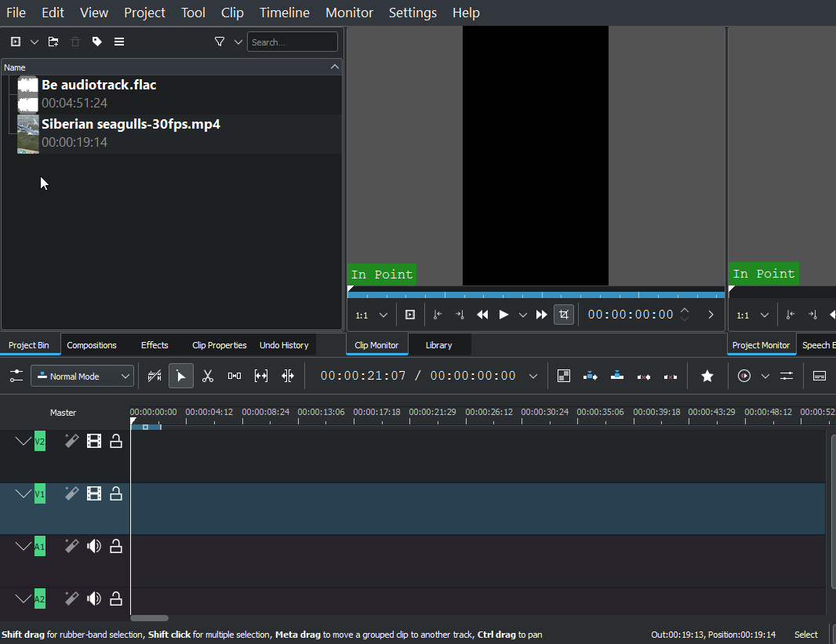Click the crop/zone icon in clip monitor

563,315
